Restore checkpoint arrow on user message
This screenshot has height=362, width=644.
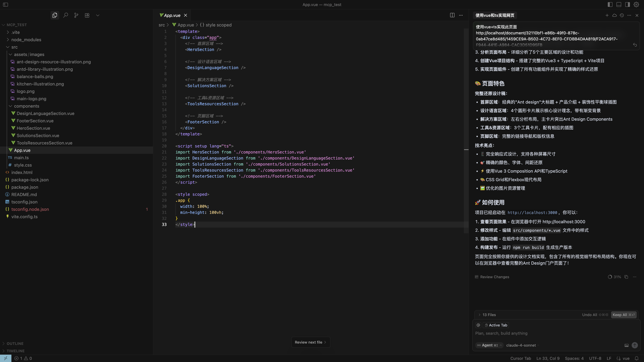pyautogui.click(x=635, y=45)
